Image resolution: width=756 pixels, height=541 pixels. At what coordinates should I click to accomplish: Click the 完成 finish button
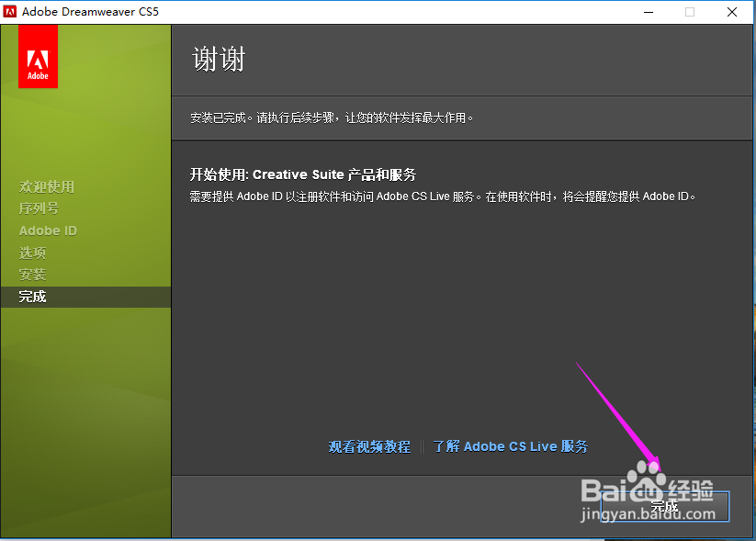(x=665, y=506)
